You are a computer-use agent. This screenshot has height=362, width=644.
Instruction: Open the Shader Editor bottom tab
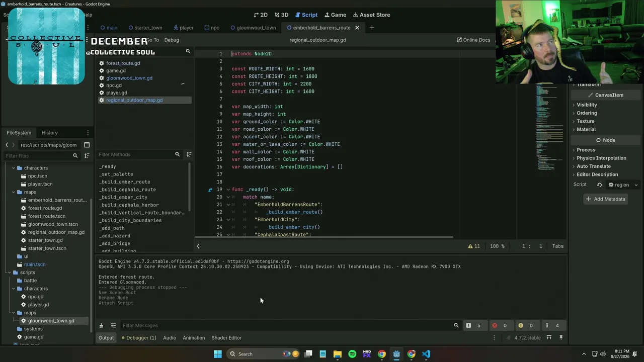226,338
